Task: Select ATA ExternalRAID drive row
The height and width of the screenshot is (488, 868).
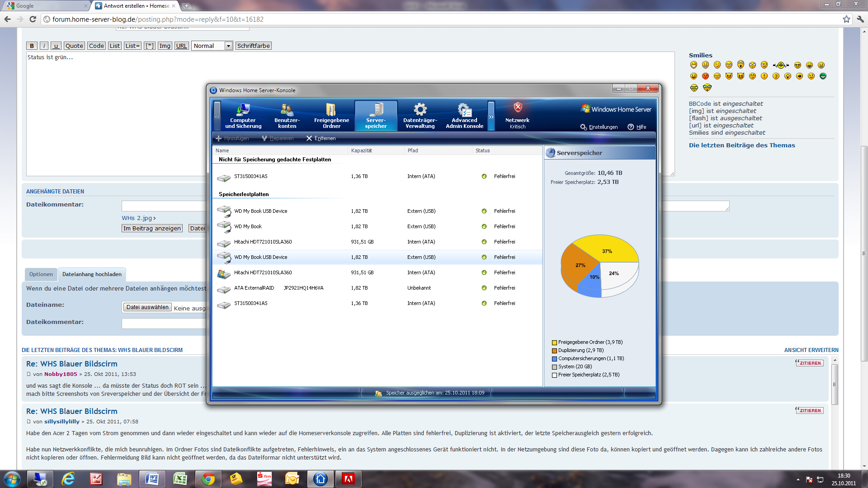Action: (x=377, y=288)
